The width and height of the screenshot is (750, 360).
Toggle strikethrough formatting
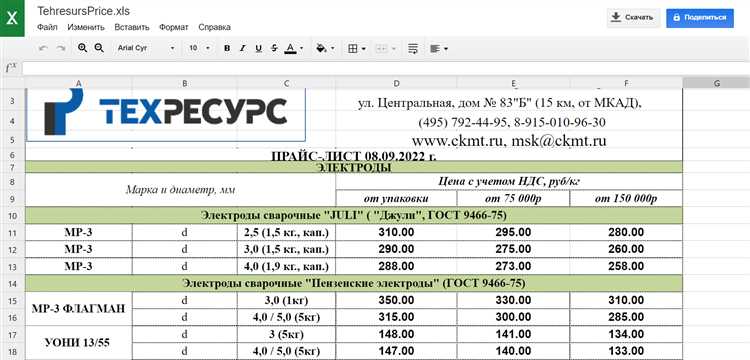(274, 48)
